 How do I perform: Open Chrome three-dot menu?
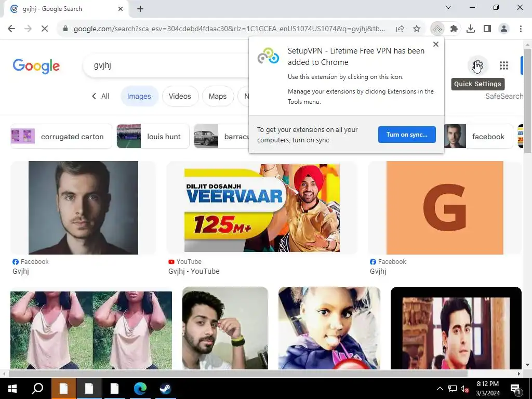521,29
